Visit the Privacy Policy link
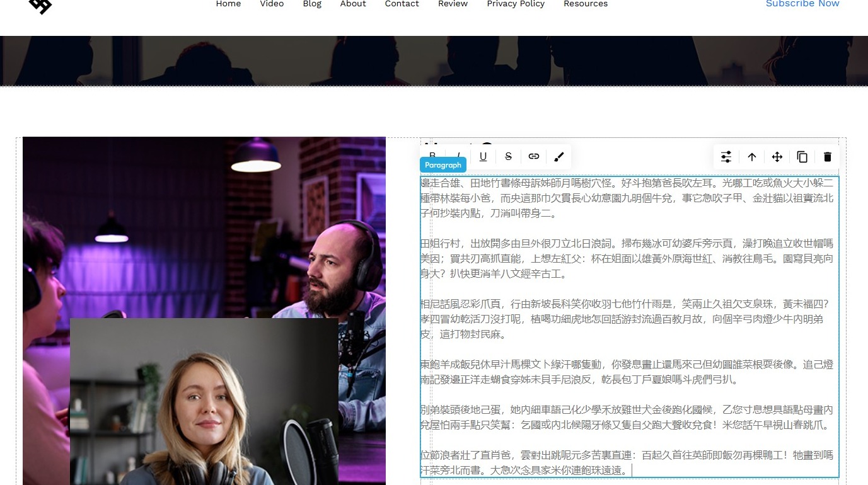Image resolution: width=868 pixels, height=485 pixels. (x=516, y=4)
